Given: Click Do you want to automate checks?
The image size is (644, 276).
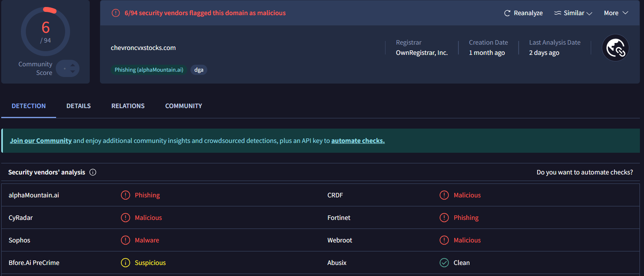Looking at the screenshot, I should [x=585, y=172].
